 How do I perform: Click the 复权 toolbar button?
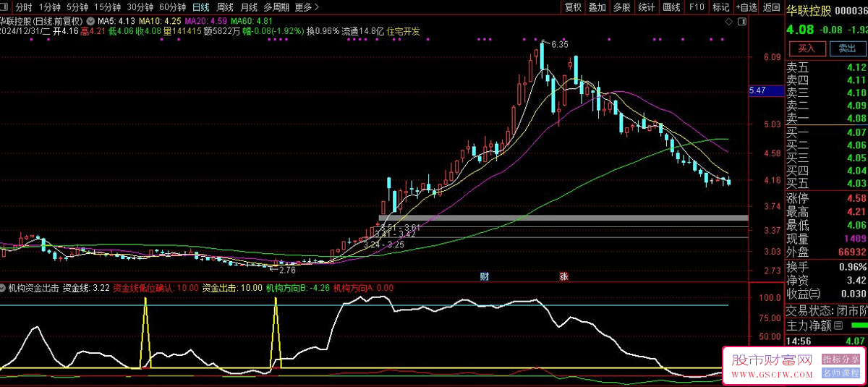573,7
